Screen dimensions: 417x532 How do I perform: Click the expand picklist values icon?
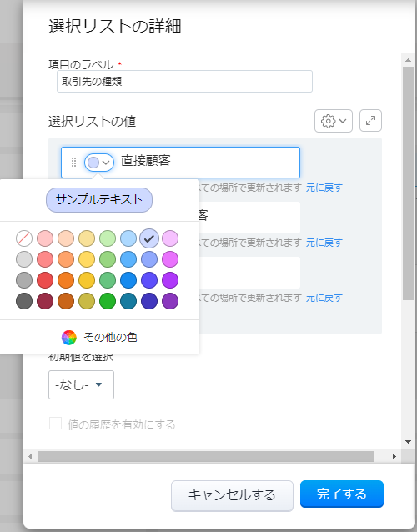(x=370, y=120)
